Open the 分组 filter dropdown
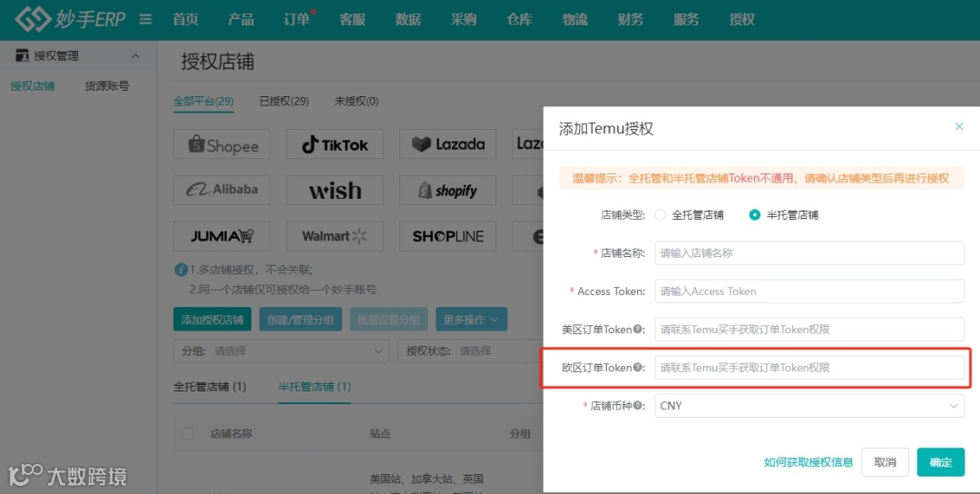The width and height of the screenshot is (980, 494). 281,351
